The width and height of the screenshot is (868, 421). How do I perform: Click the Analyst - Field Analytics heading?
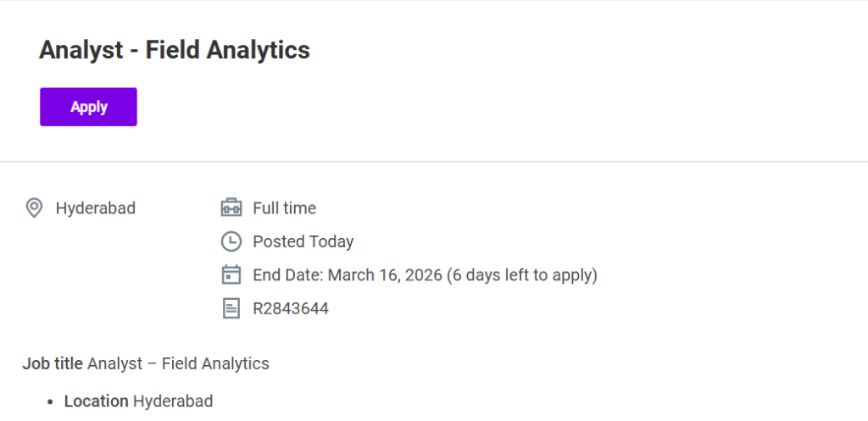[x=174, y=50]
